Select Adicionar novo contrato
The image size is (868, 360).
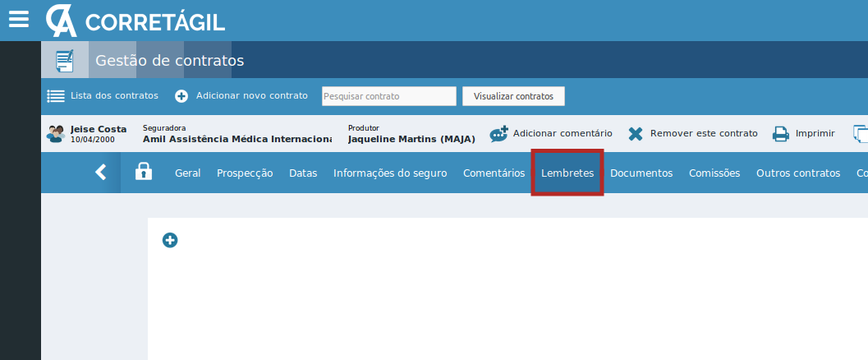pos(252,95)
